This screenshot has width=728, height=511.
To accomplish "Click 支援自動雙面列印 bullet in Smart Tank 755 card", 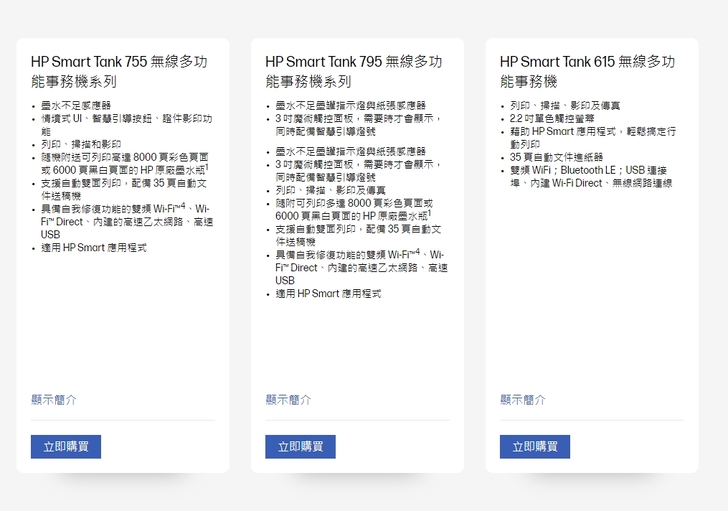I will tap(124, 189).
